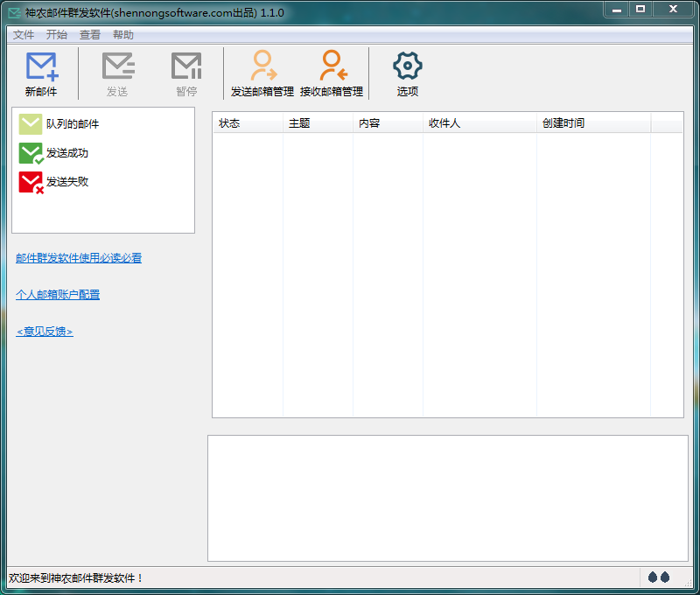Open the 开始 menu

click(x=56, y=34)
